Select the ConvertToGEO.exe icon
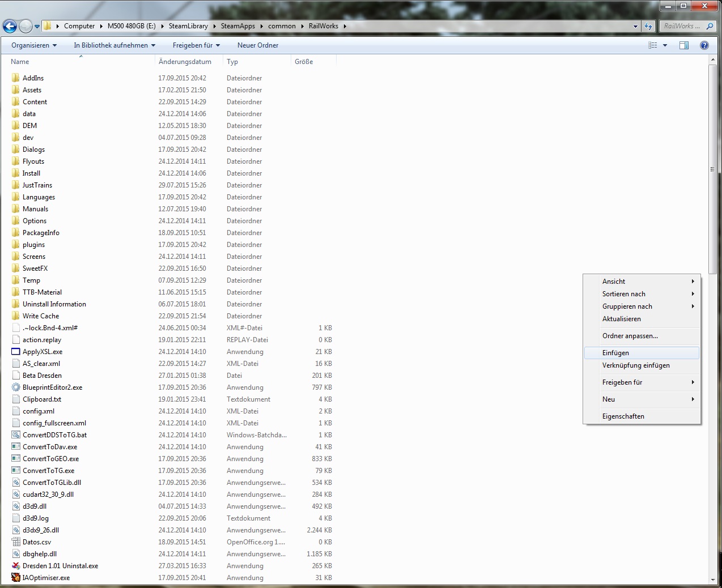 pyautogui.click(x=15, y=459)
